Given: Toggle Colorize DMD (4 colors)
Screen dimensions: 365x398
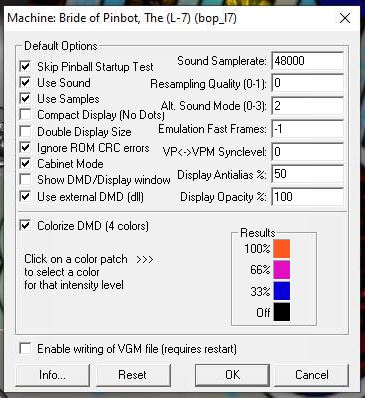Looking at the screenshot, I should pos(25,225).
